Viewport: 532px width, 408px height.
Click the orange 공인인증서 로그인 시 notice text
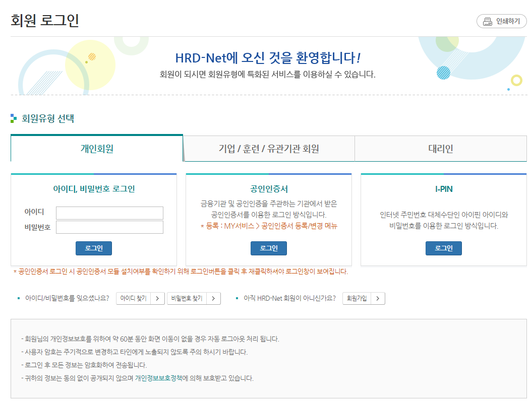pos(181,271)
